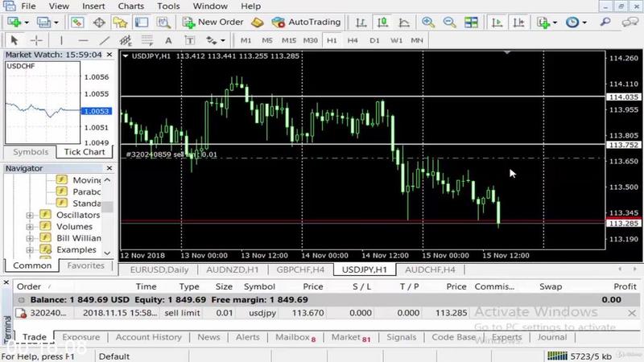
Task: Select the equidistant channel tool
Action: tap(126, 40)
